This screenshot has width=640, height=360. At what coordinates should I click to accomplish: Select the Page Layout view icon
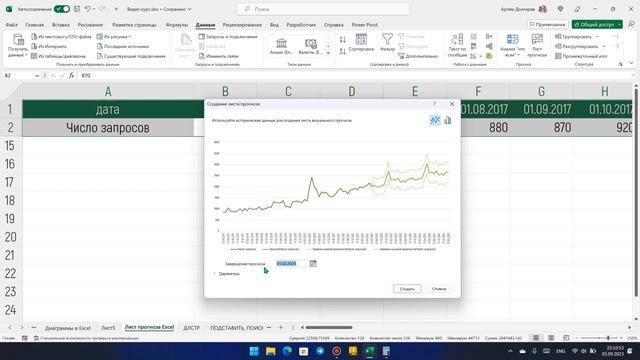pos(551,338)
